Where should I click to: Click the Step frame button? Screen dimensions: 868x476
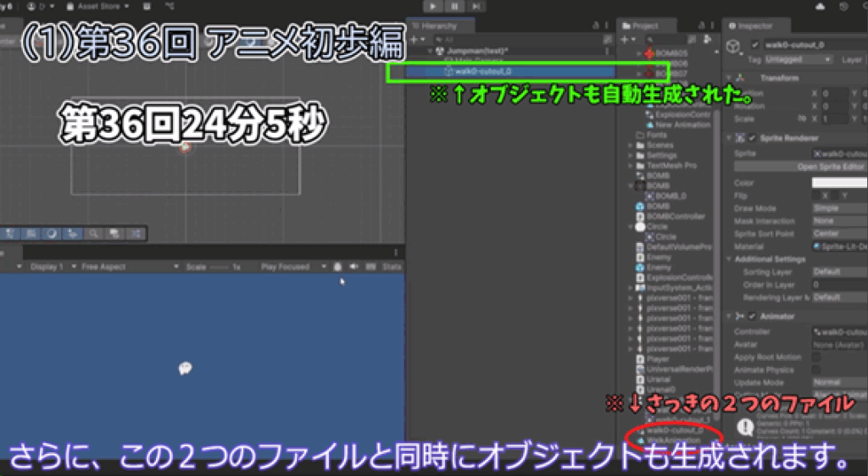(x=476, y=6)
